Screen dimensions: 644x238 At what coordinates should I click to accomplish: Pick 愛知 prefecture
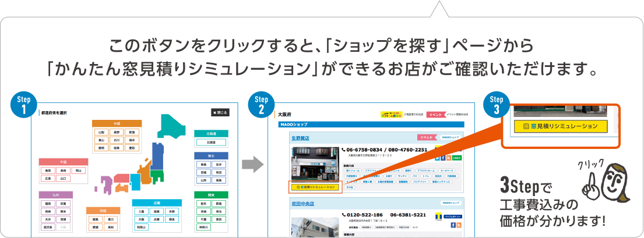(132, 148)
